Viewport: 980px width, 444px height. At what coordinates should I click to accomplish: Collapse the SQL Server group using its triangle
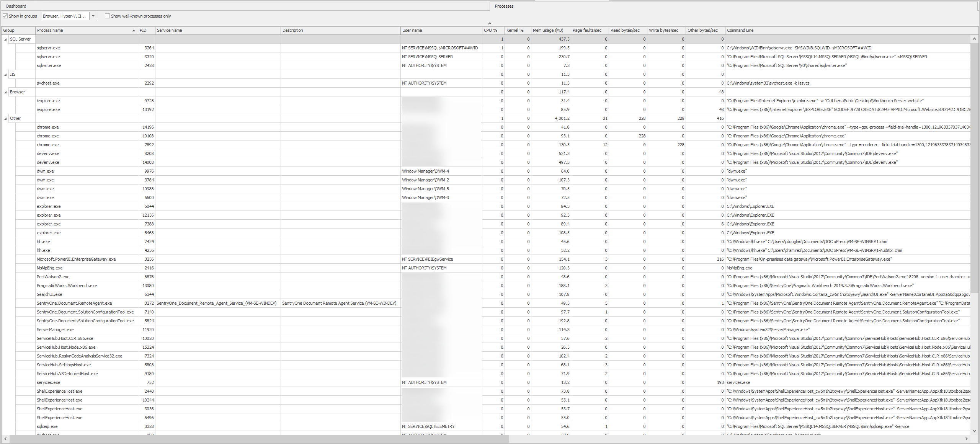5,39
